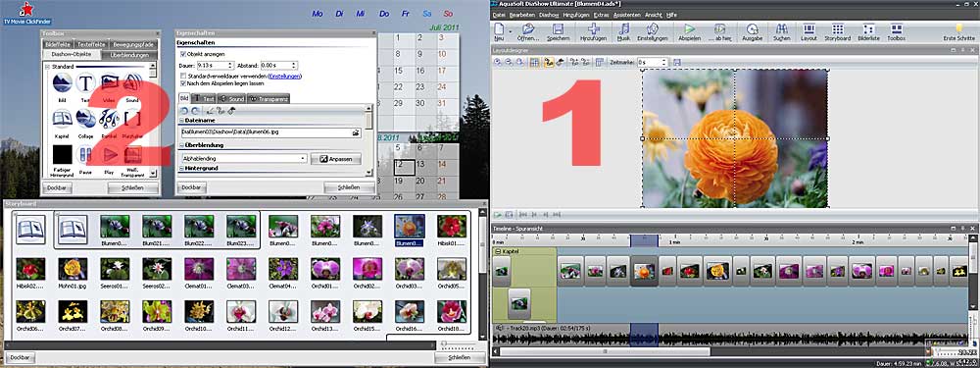This screenshot has width=980, height=368.
Task: Click Schließen in the Storyboard window
Action: (x=460, y=357)
